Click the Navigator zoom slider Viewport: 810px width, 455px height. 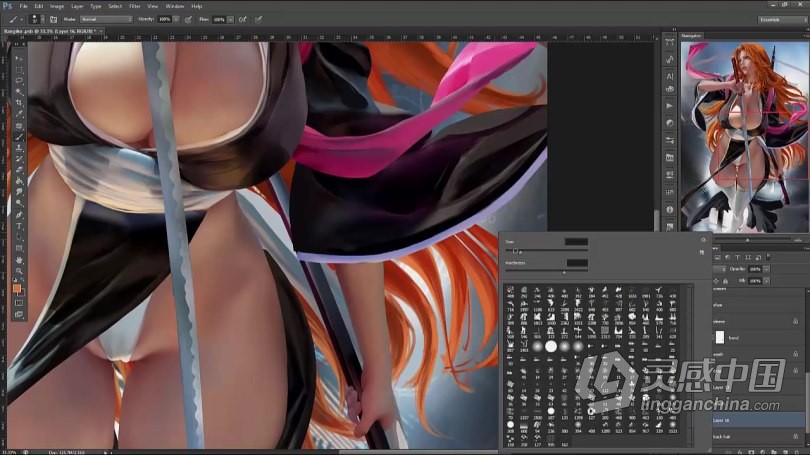coord(748,240)
